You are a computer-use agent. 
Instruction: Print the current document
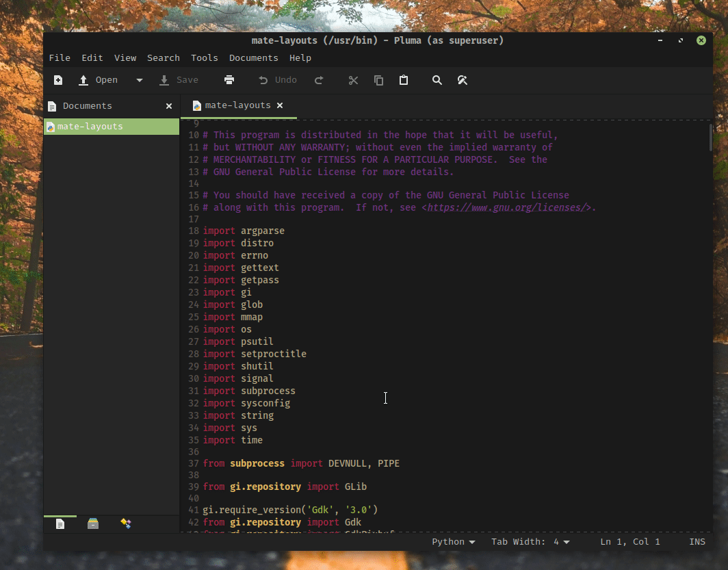coord(229,80)
